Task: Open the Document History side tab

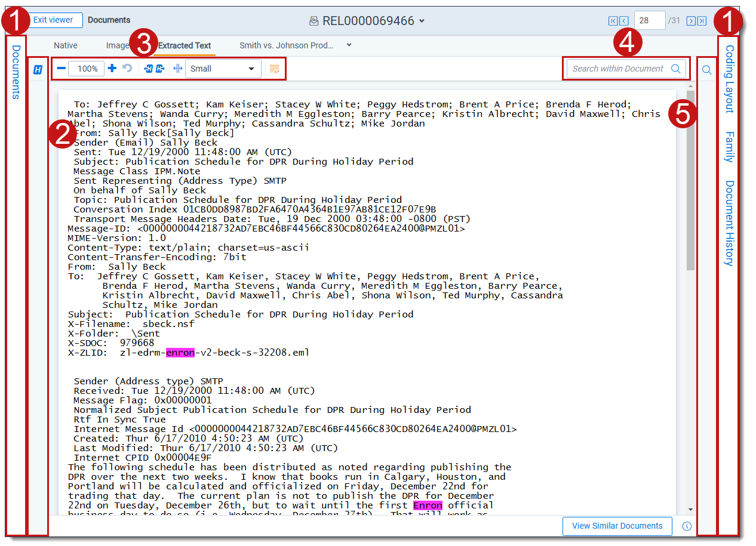Action: coord(729,223)
